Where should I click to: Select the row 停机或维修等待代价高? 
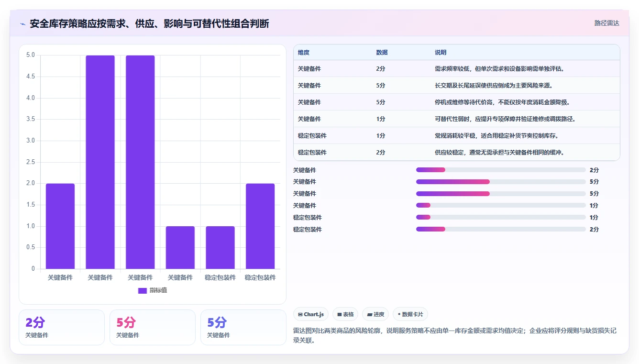(x=456, y=102)
